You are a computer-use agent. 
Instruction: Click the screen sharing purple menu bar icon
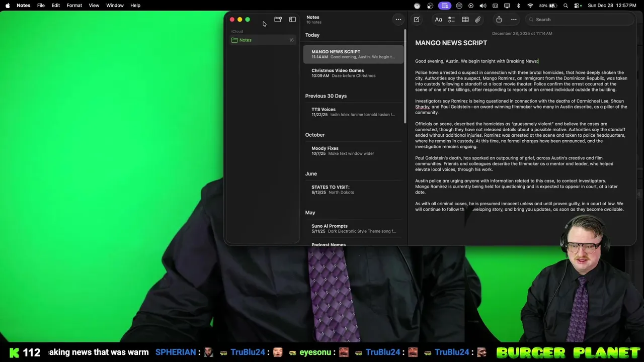tap(444, 6)
